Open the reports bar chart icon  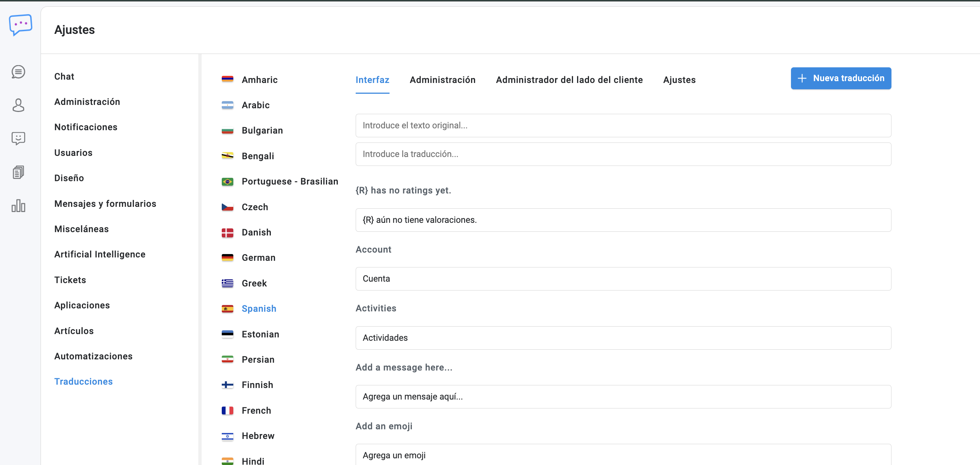(x=18, y=206)
